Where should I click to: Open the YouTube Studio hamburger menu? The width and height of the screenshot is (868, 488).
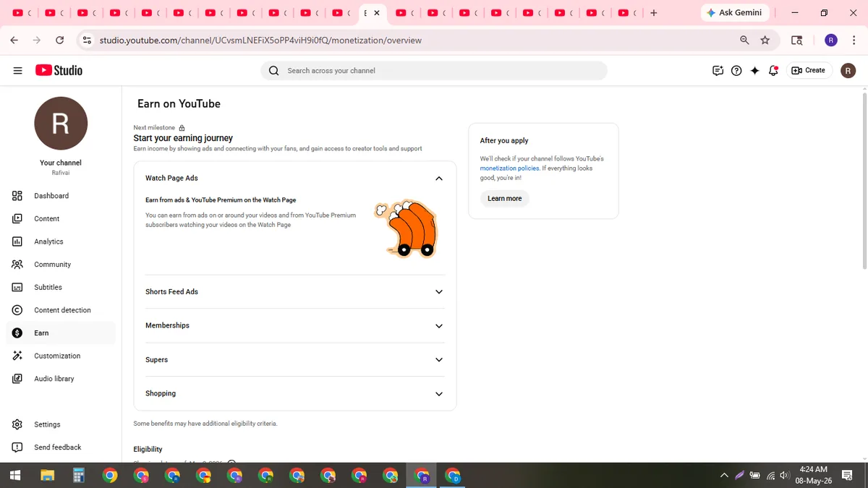17,70
